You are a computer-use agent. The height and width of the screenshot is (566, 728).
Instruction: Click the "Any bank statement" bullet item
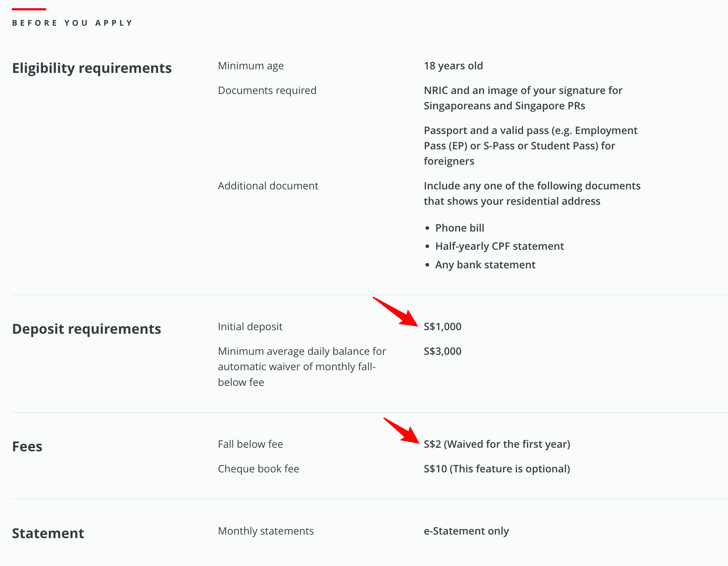pos(485,265)
